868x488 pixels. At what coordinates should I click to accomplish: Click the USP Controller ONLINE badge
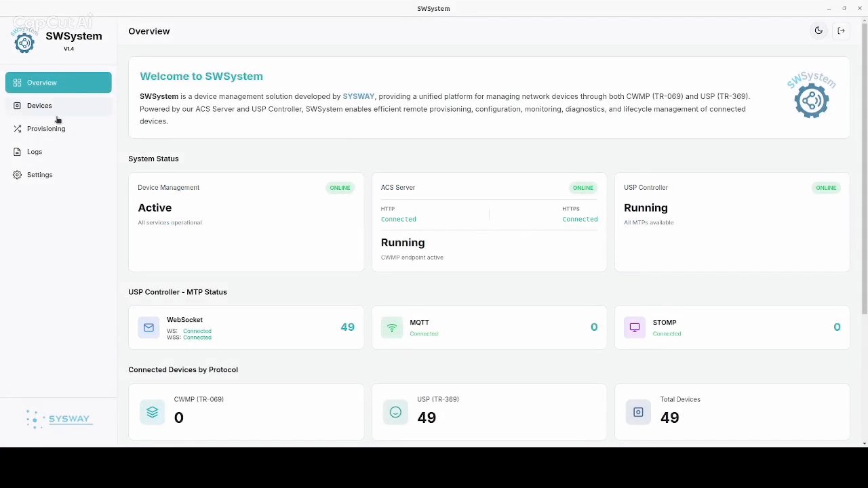826,188
